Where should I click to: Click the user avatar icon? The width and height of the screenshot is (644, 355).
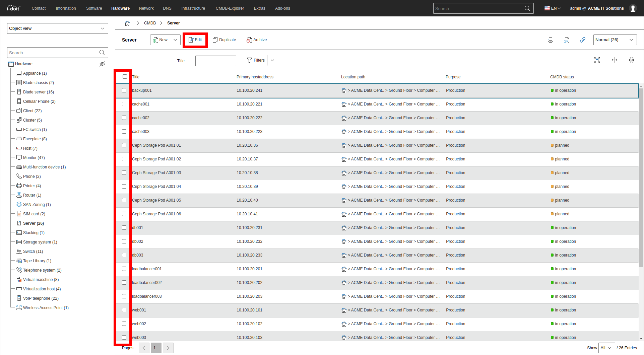(x=633, y=8)
